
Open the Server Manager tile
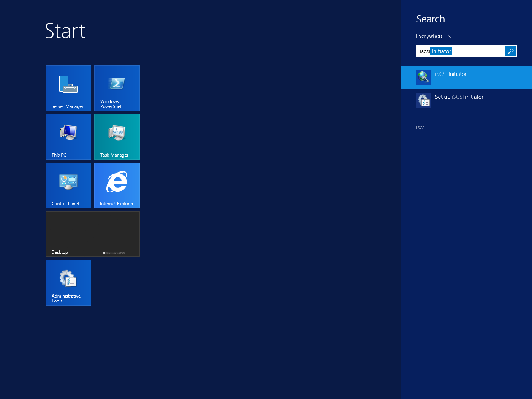pyautogui.click(x=68, y=88)
